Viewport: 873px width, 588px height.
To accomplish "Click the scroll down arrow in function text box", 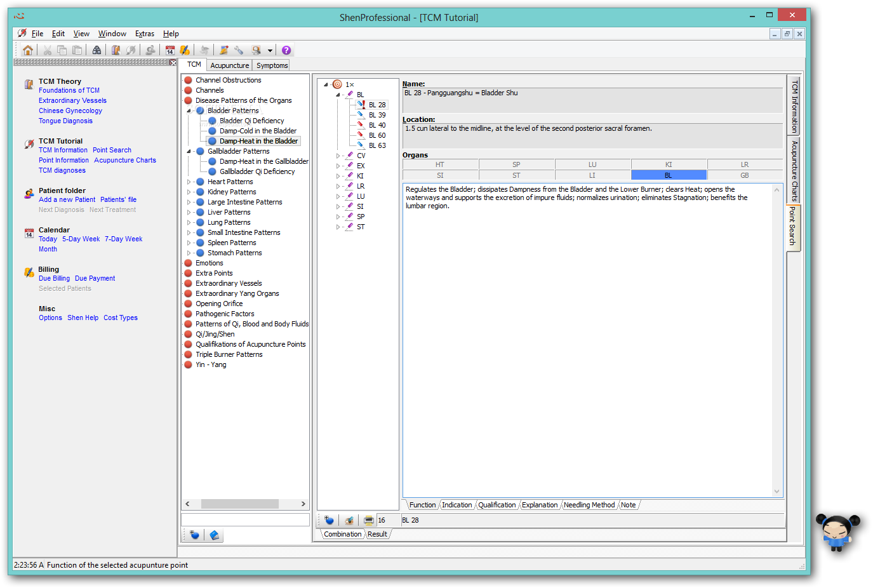I will (777, 491).
